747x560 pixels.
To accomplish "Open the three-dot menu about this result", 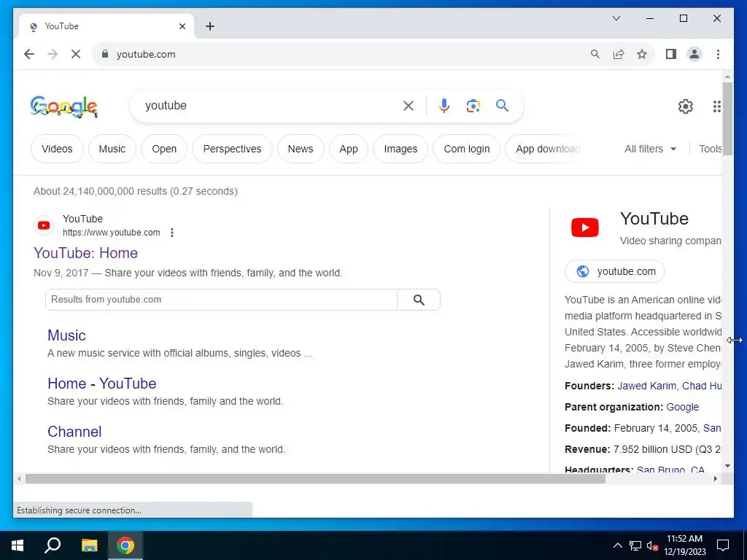I will [172, 233].
